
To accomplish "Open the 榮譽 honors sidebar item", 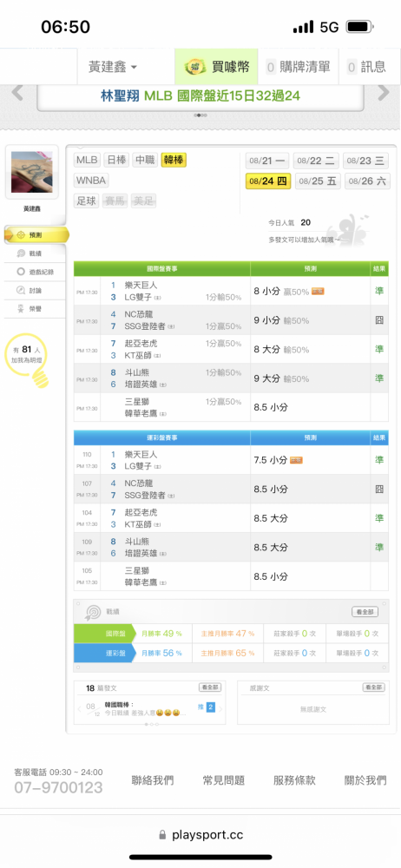I will pos(35,308).
